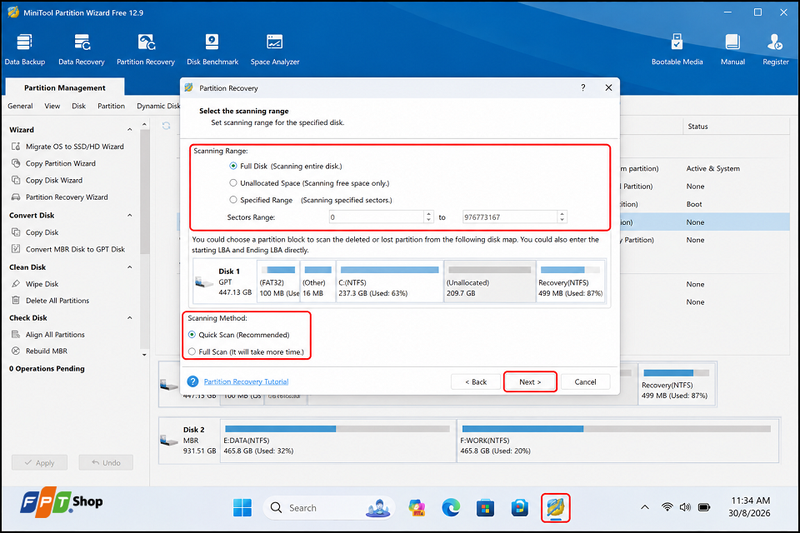Open Copy Disk Wizard
The image size is (800, 533).
coord(47,180)
